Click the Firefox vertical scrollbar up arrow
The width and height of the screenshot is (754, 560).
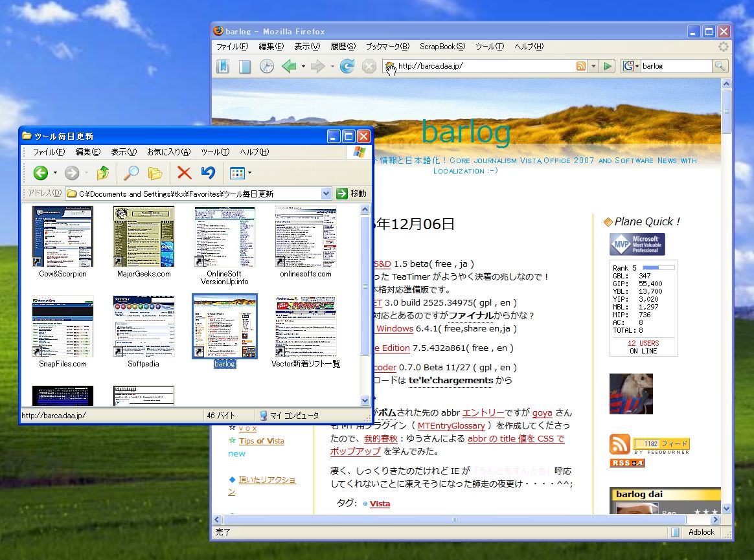[726, 84]
